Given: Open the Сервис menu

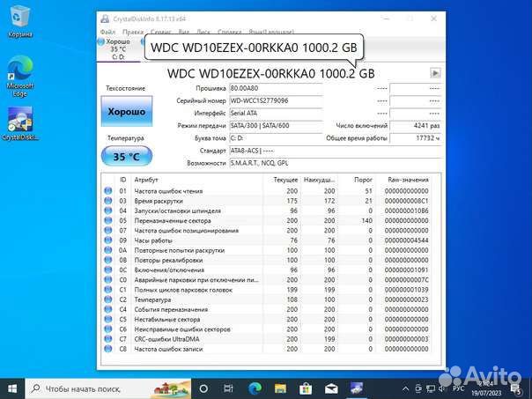Looking at the screenshot, I should (x=161, y=32).
